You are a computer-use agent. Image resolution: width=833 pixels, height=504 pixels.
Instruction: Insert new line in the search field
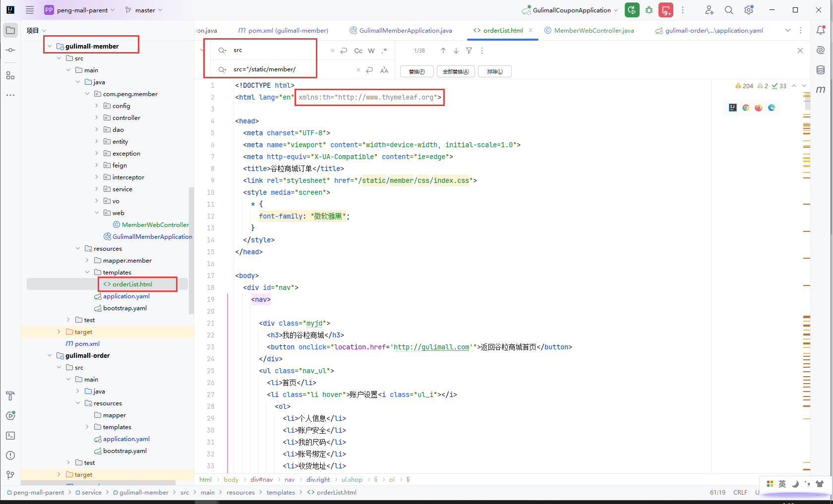click(344, 51)
